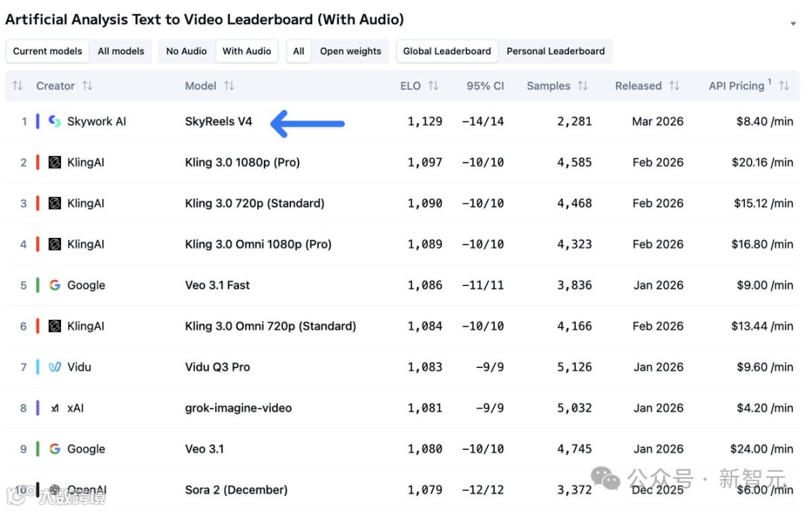Screen dimensions: 812x511
Task: Click the confidence interval -14/14
Action: 483,121
